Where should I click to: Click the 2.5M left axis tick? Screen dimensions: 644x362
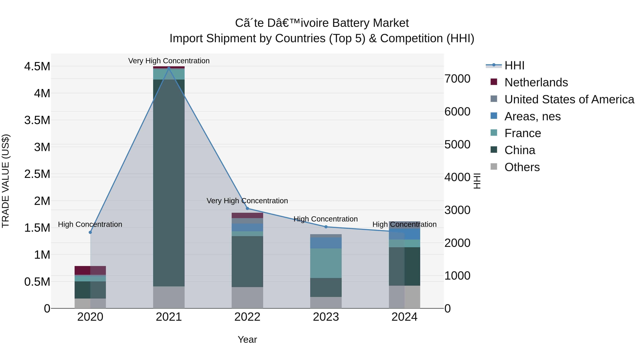(x=37, y=174)
